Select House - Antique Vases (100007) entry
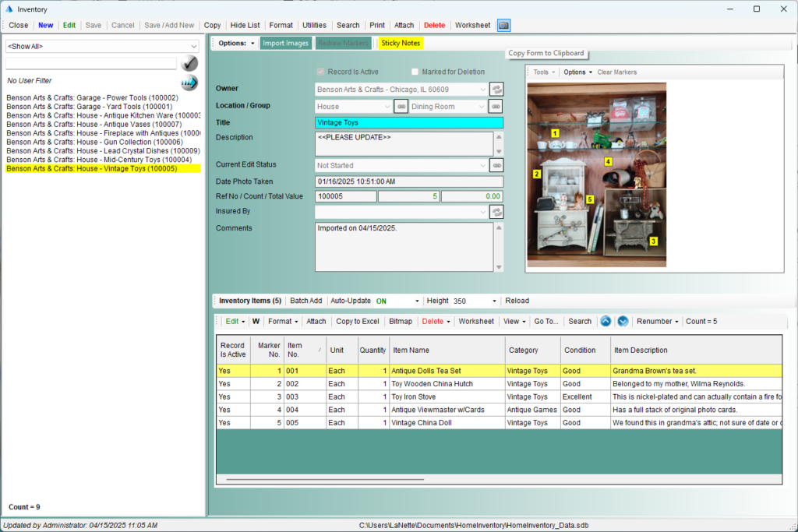798x532 pixels. pos(94,124)
